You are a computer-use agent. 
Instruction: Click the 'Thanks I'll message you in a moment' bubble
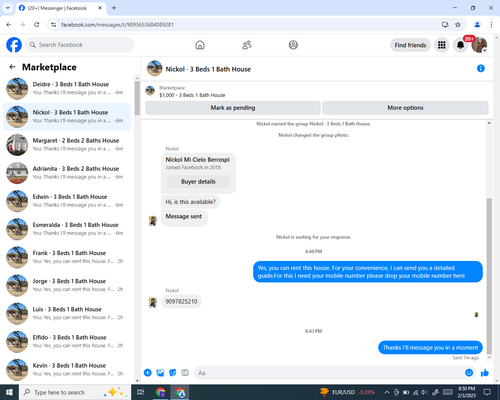(430, 347)
